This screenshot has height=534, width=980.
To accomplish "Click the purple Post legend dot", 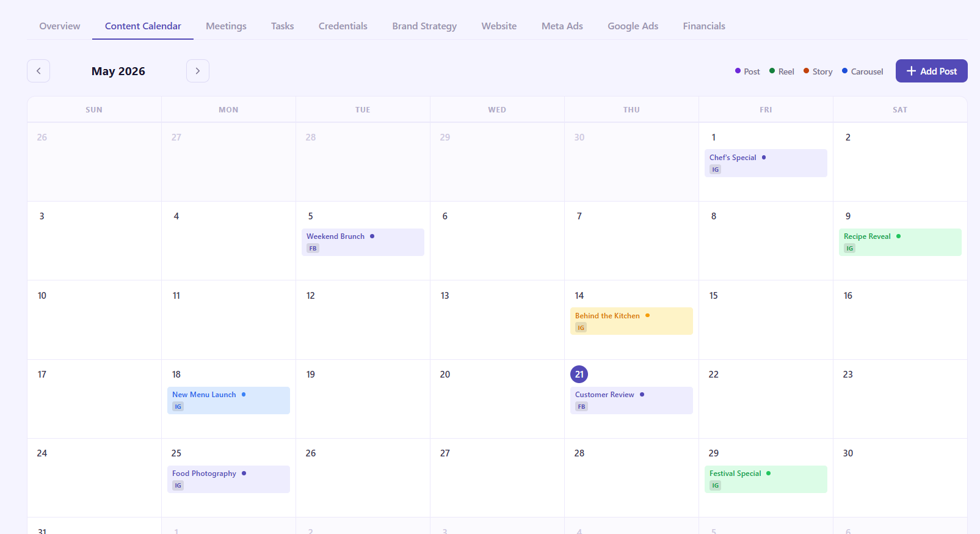I will click(738, 71).
